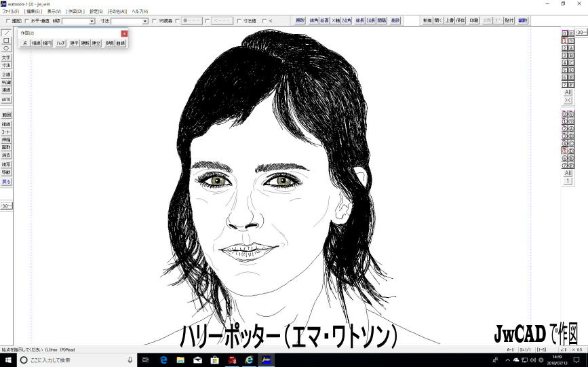Select layer 0 in upper layer panel
588x367 pixels.
[564, 33]
